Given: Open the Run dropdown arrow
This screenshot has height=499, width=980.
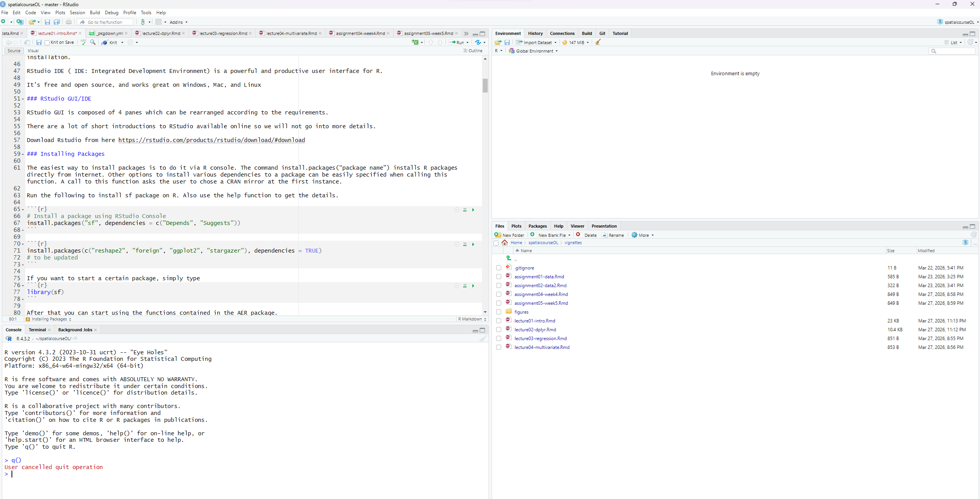Looking at the screenshot, I should [467, 43].
